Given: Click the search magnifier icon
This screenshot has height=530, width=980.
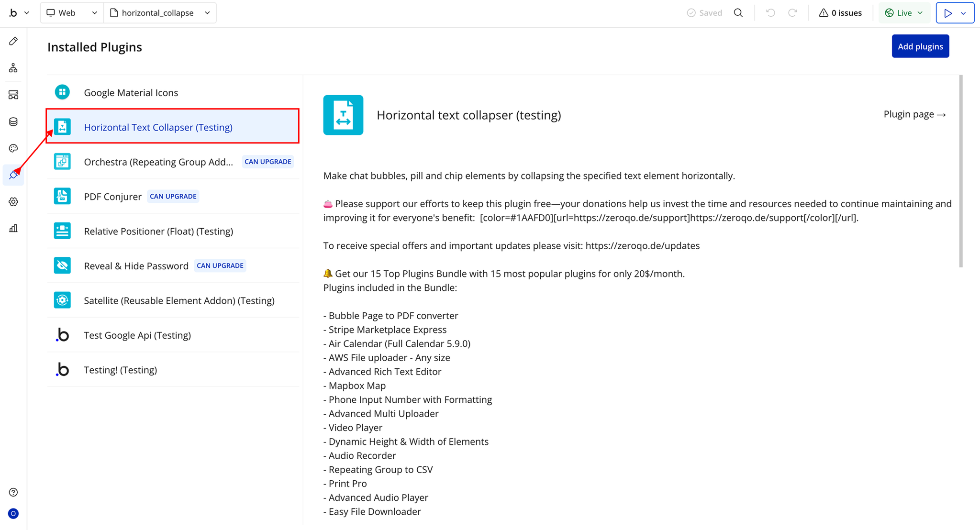Looking at the screenshot, I should [x=738, y=13].
